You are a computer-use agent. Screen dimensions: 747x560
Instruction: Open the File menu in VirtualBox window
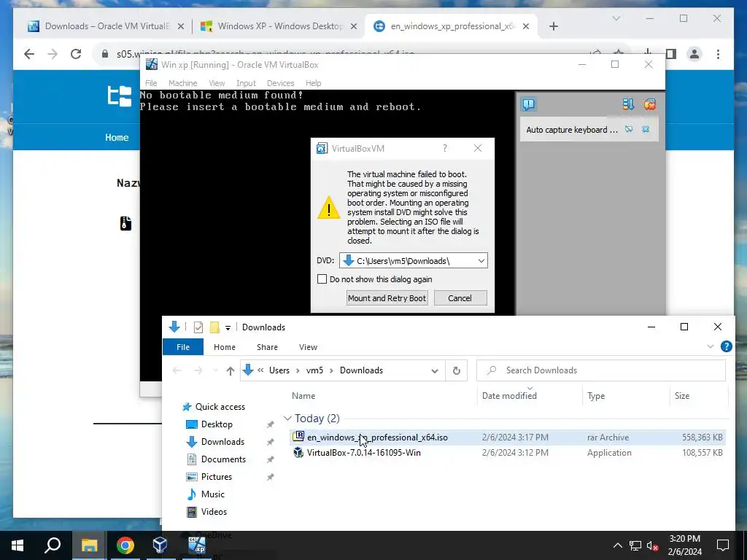[151, 83]
